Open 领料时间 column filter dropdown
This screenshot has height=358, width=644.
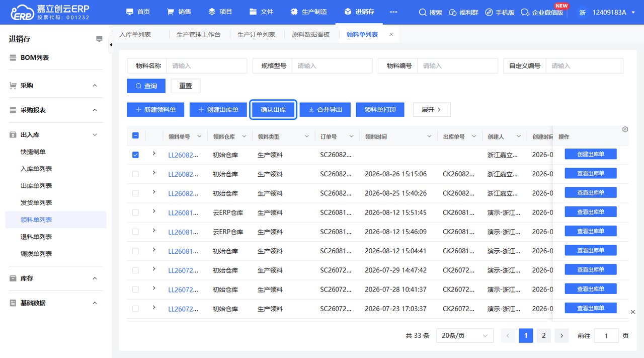tap(430, 136)
